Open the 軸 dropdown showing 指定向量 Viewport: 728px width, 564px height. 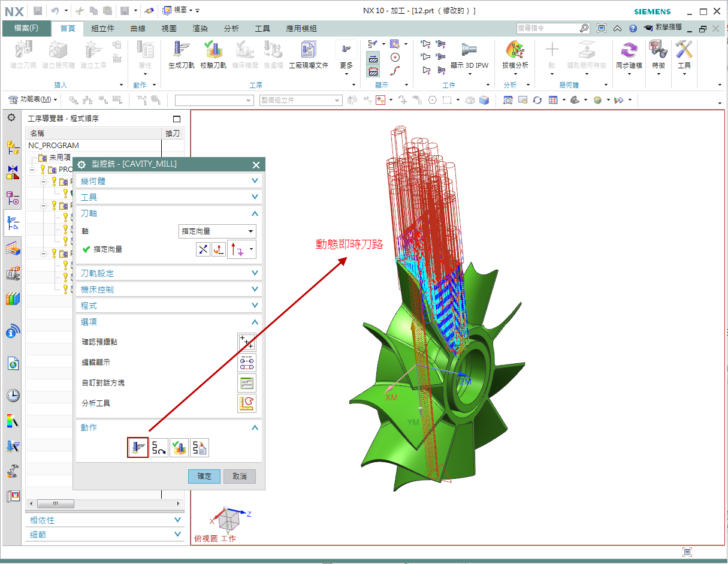218,231
